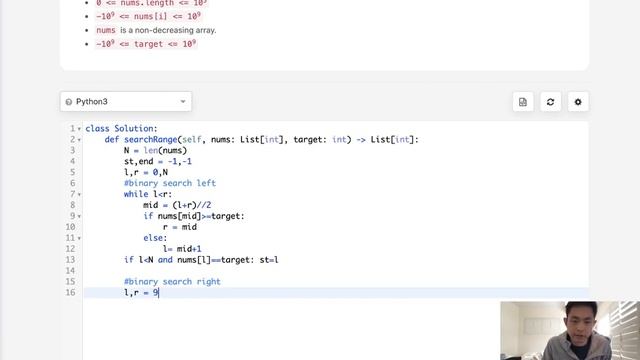Reset code with the refresh icon
The width and height of the screenshot is (640, 360).
click(x=550, y=102)
